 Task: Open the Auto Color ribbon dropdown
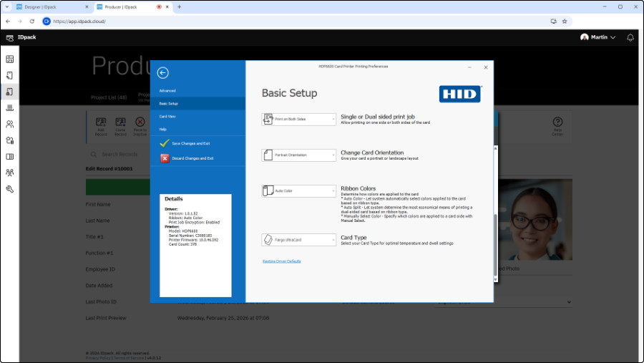(298, 191)
